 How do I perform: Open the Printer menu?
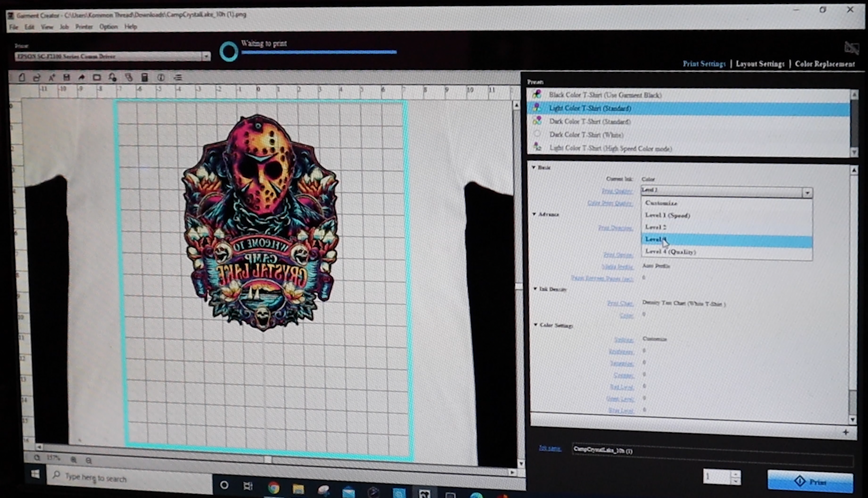84,27
